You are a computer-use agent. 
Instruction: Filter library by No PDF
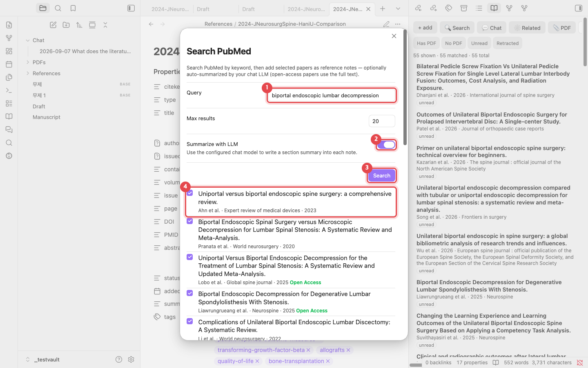pyautogui.click(x=454, y=43)
